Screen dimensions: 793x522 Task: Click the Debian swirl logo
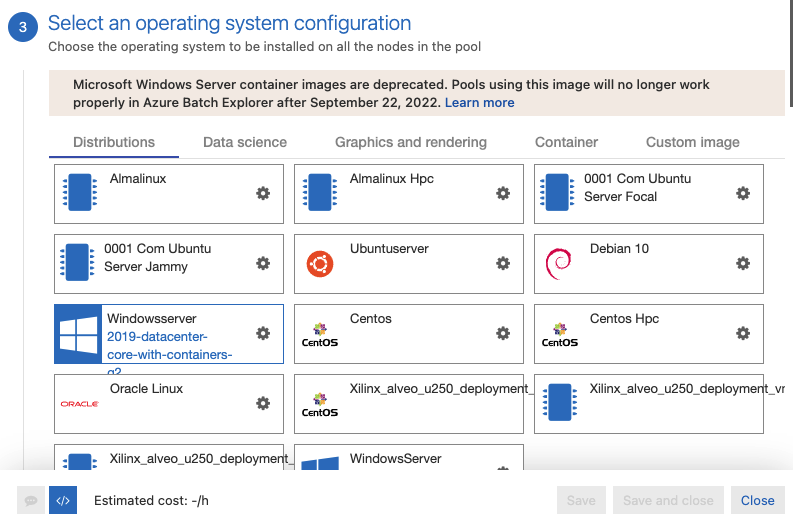click(558, 264)
